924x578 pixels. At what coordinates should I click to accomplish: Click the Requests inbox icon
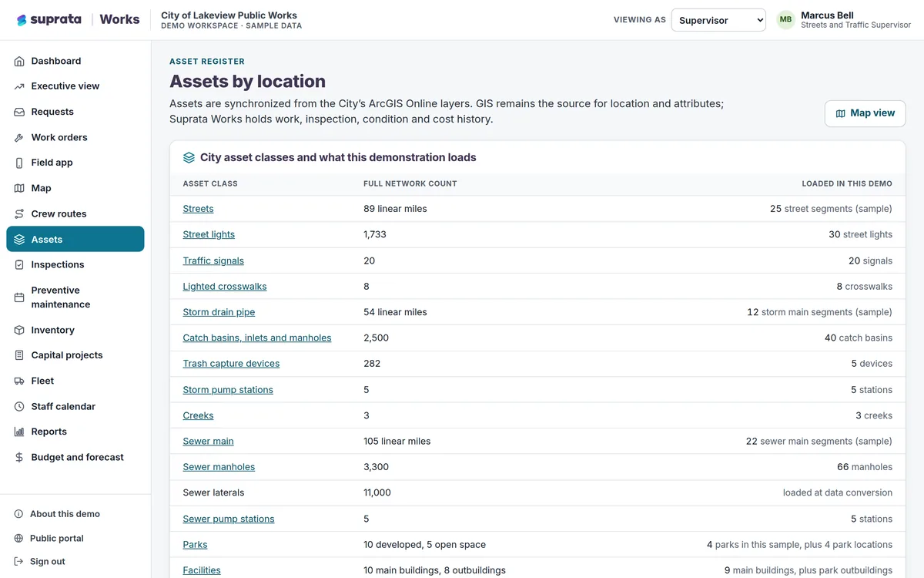(19, 112)
